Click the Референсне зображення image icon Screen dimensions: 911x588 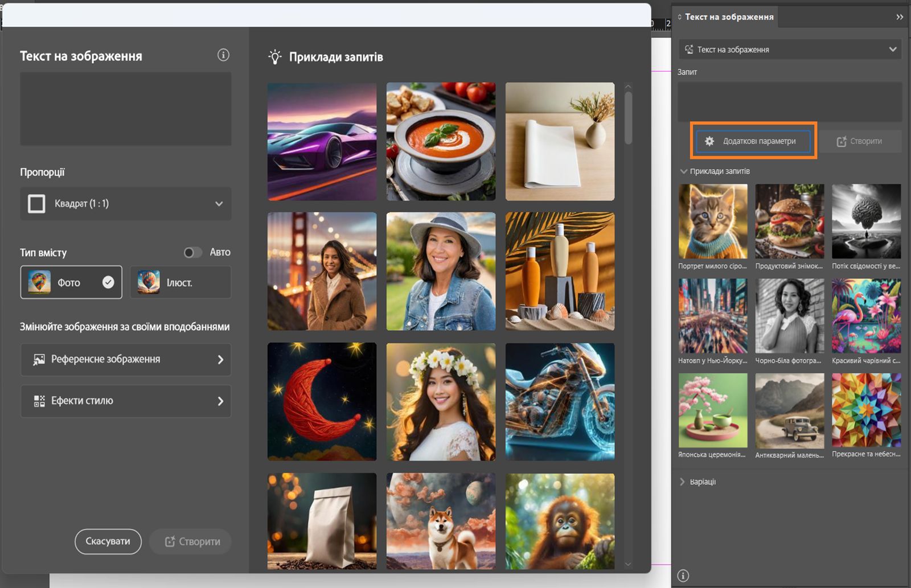coord(39,360)
